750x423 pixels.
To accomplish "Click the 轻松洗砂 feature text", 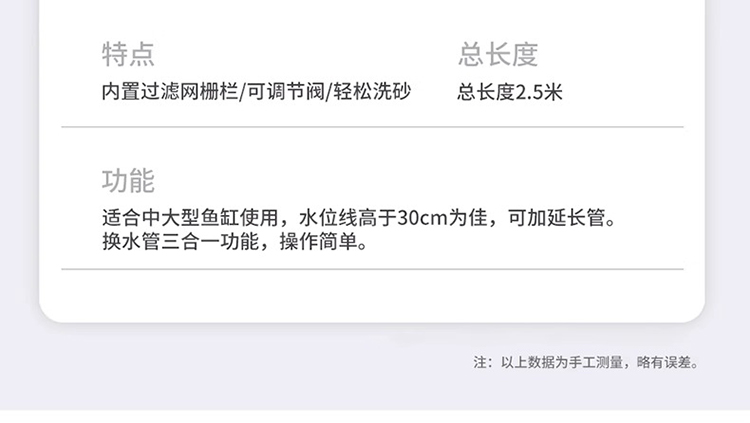I will [372, 91].
